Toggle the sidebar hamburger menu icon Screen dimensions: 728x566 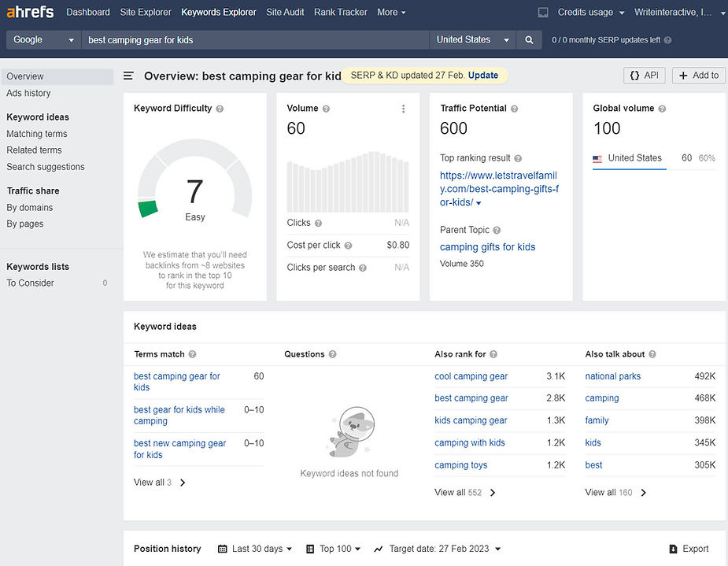(128, 76)
